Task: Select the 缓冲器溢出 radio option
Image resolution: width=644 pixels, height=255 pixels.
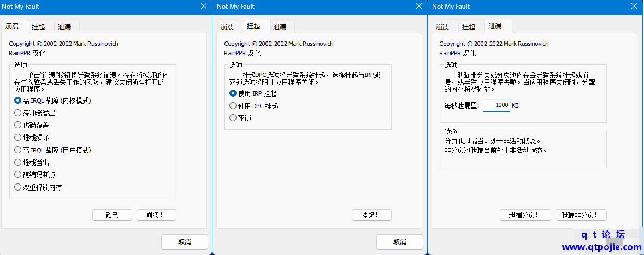Action: [x=35, y=113]
